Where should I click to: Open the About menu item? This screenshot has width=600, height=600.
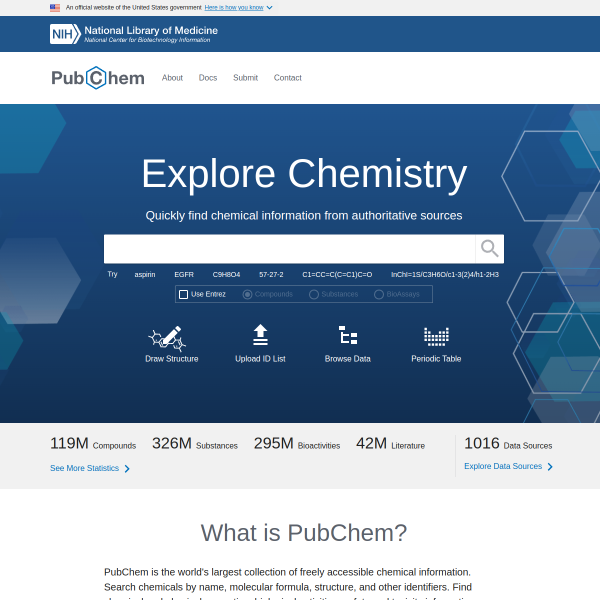172,78
